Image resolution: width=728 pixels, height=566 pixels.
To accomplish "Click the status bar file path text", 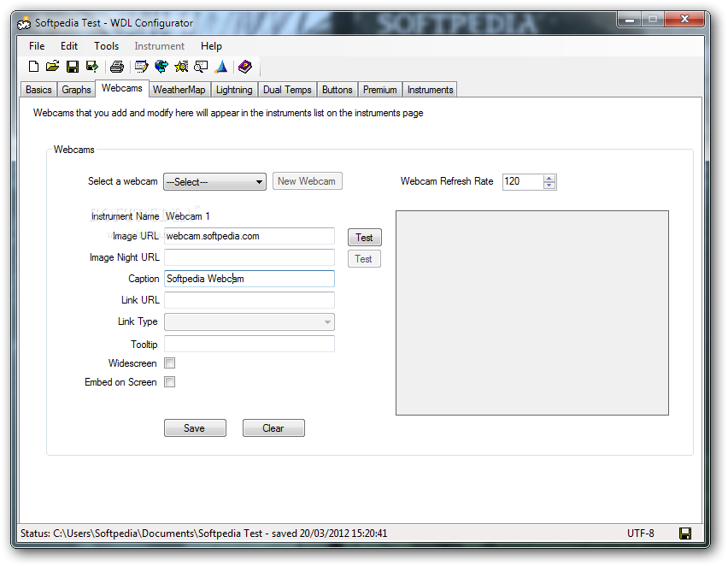I will pos(204,533).
